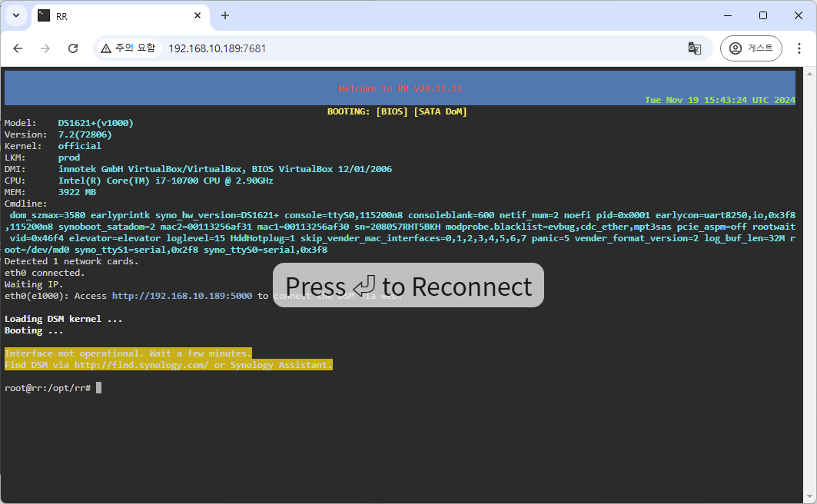Focus the address bar 192.168.10.189:7681
817x504 pixels.
tap(217, 48)
